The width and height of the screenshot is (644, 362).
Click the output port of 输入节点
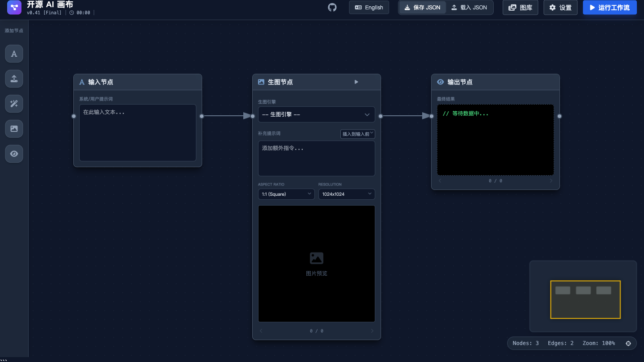click(202, 116)
